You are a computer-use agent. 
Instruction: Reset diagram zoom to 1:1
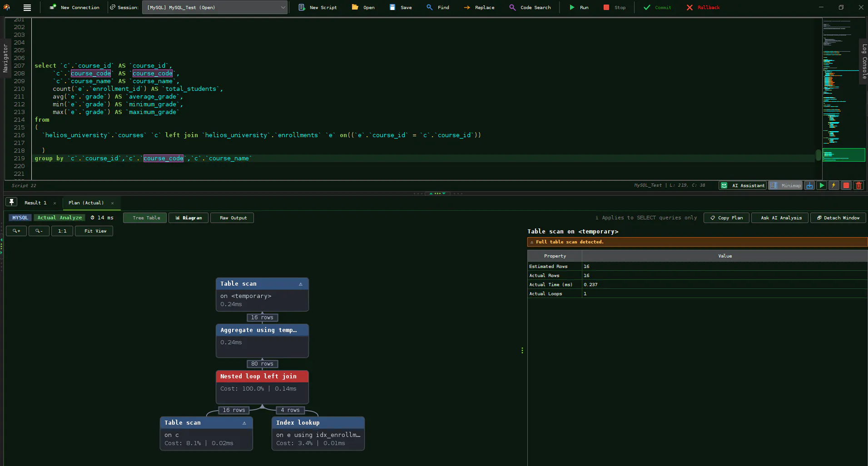tap(62, 231)
